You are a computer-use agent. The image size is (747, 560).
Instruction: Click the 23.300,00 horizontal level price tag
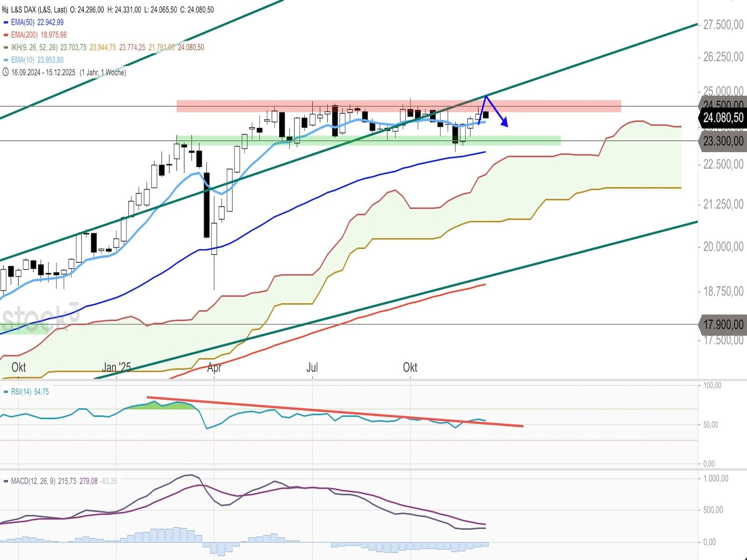[723, 141]
